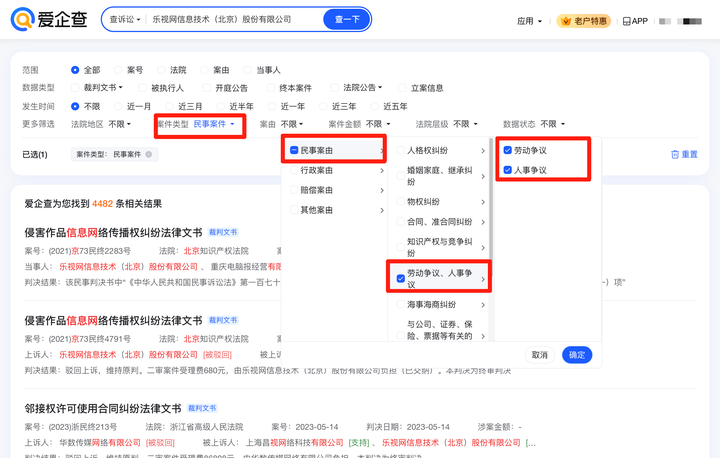This screenshot has width=720, height=458.
Task: Open the 查诉讼 search type dropdown
Action: [x=124, y=19]
